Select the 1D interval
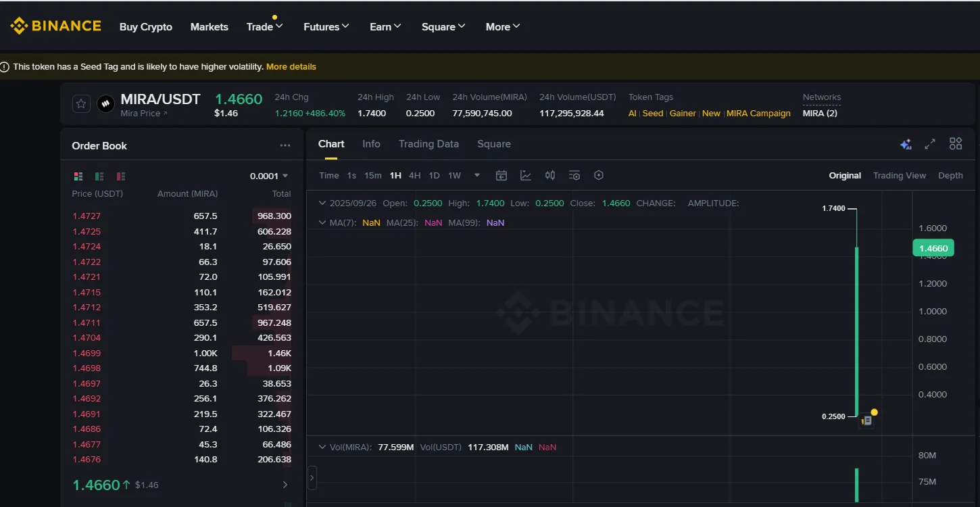Screen dimensions: 980x507 pyautogui.click(x=434, y=175)
